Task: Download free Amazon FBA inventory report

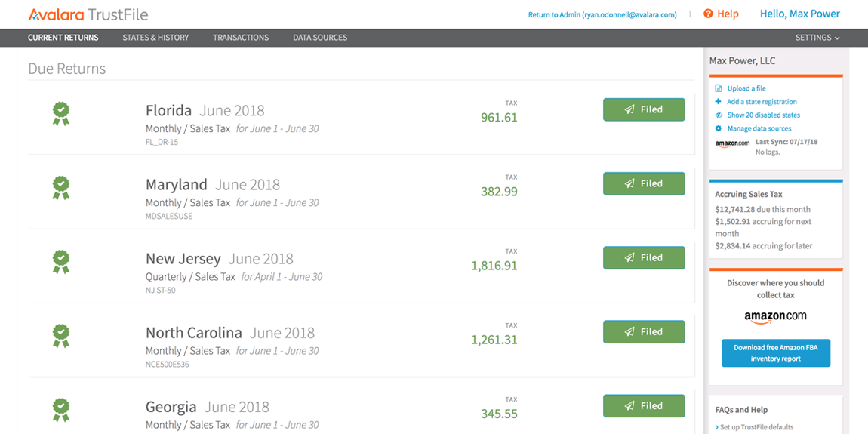Action: point(776,353)
